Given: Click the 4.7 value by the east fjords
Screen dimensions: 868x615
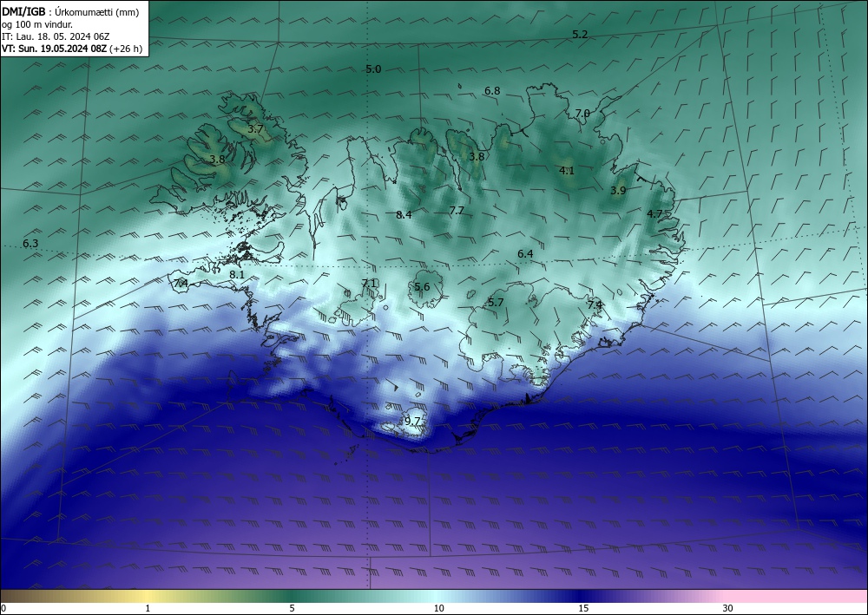Looking at the screenshot, I should (654, 213).
